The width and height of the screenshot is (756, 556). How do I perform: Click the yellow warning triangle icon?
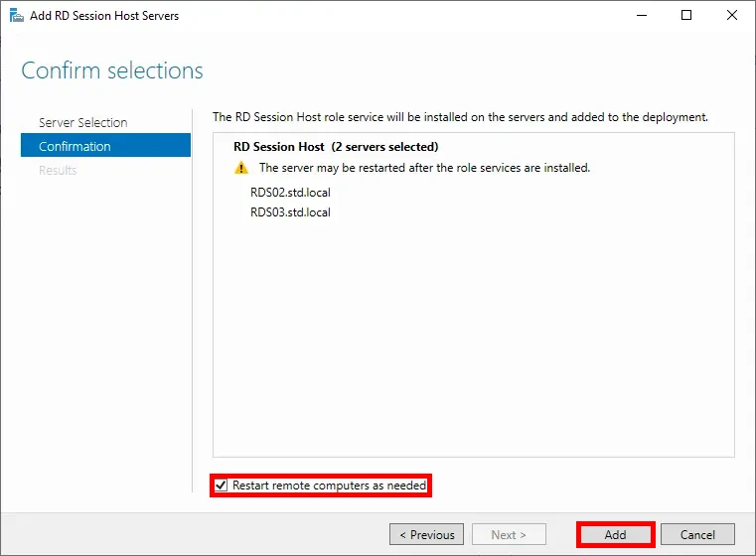click(241, 168)
